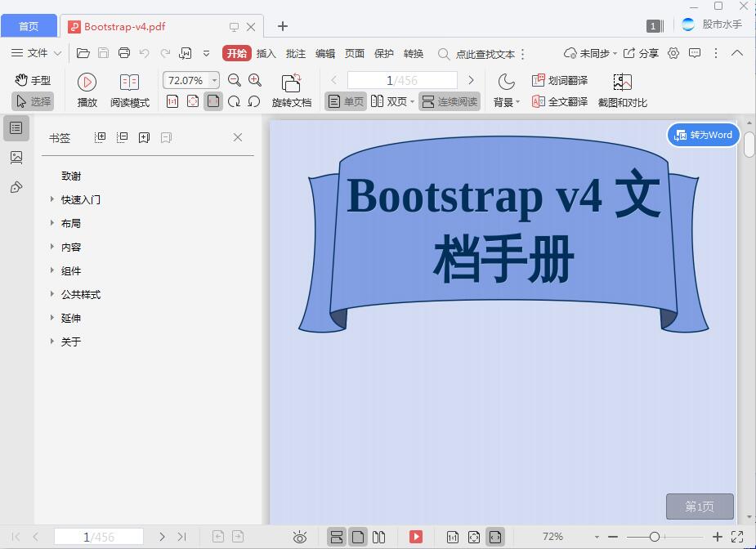Image resolution: width=756 pixels, height=549 pixels.
Task: Click page number field in toolbar
Action: (402, 80)
